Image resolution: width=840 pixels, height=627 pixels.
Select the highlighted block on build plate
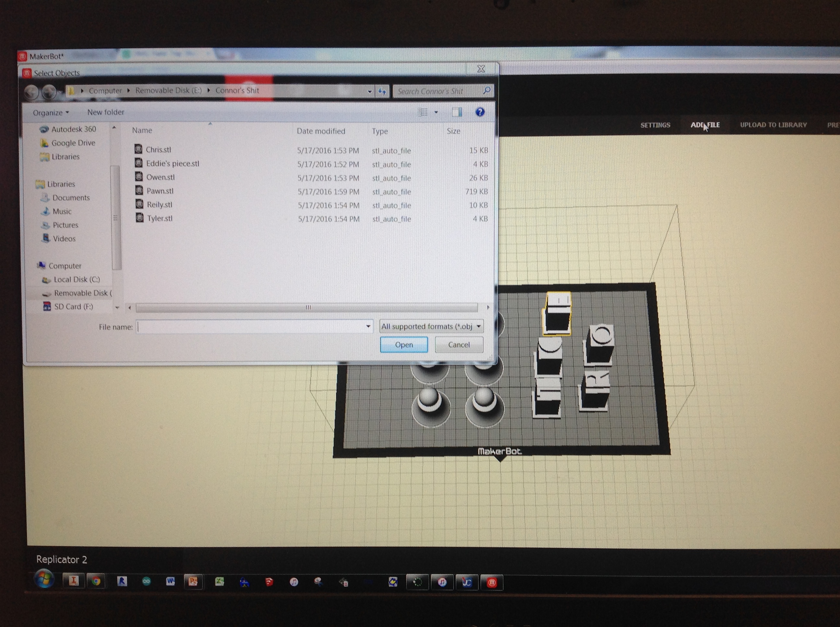point(557,313)
